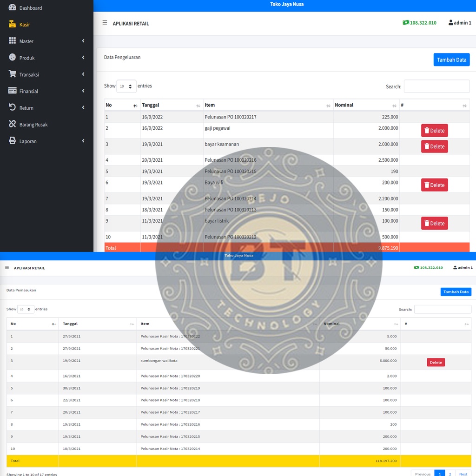Expand the Produk menu chevron
This screenshot has height=476, width=476.
(x=83, y=57)
